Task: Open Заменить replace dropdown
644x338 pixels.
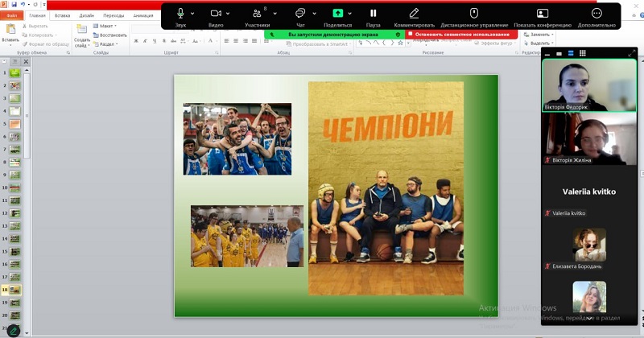Action: (539, 35)
